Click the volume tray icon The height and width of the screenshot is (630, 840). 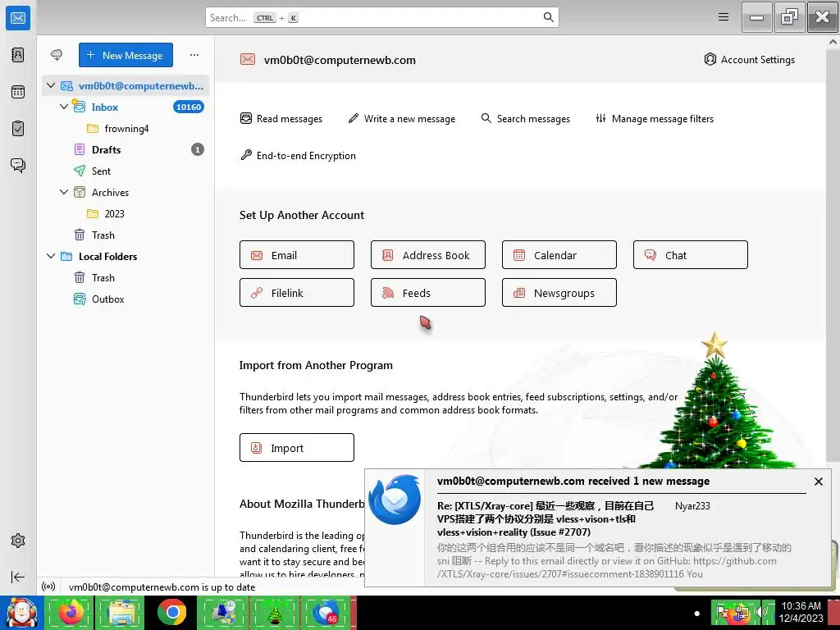(760, 612)
